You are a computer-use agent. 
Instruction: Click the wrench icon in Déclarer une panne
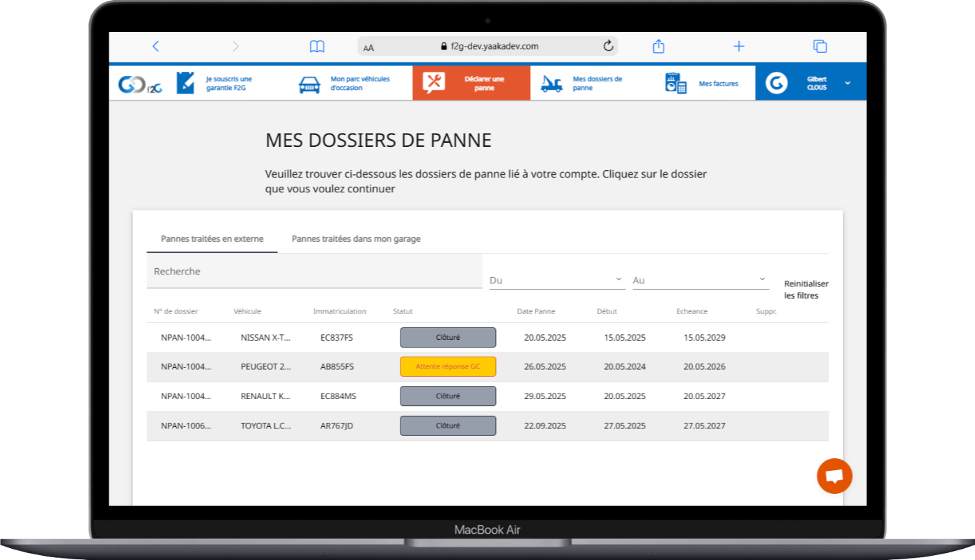pos(434,83)
